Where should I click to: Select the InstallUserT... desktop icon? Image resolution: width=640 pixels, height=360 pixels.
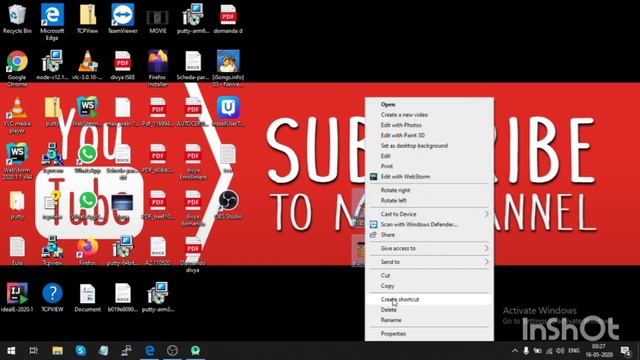pyautogui.click(x=228, y=112)
